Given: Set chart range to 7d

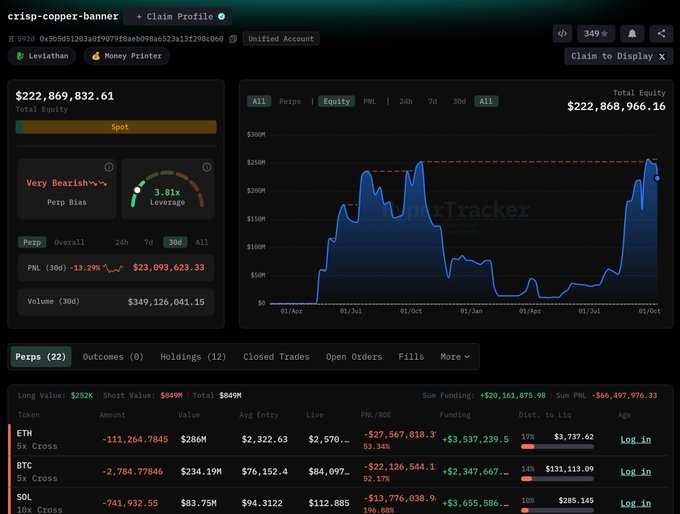Looking at the screenshot, I should point(432,101).
